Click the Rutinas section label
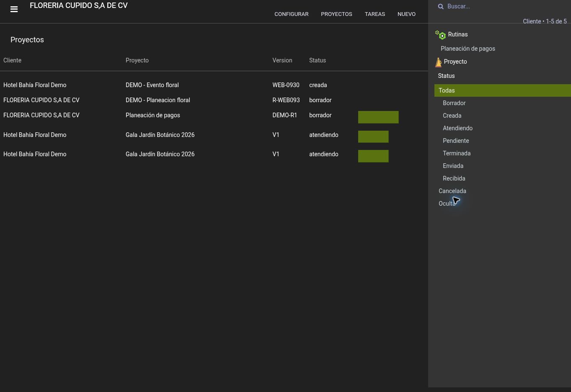 coord(458,34)
